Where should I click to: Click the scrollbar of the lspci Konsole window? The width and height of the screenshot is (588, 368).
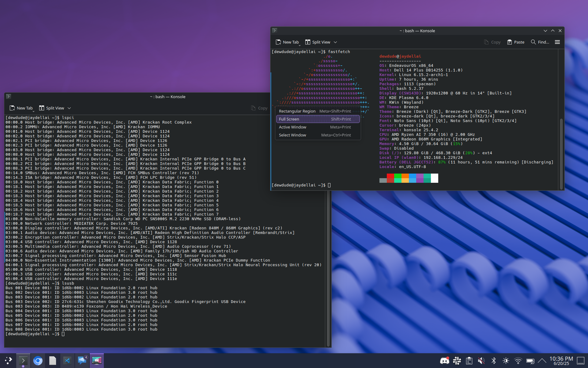[x=328, y=268]
